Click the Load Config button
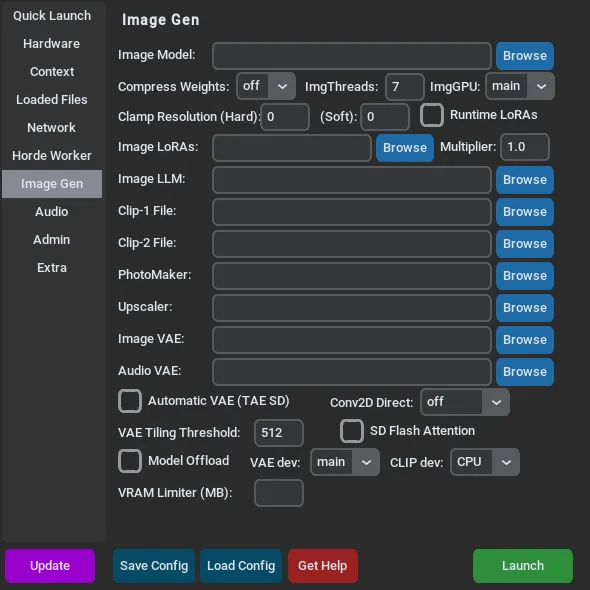The image size is (590, 590). pos(241,566)
